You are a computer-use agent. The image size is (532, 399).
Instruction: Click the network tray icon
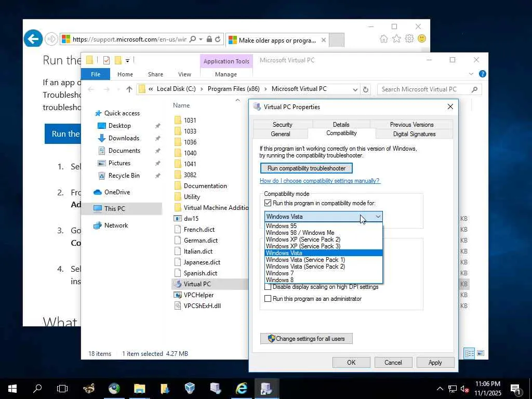(x=452, y=389)
